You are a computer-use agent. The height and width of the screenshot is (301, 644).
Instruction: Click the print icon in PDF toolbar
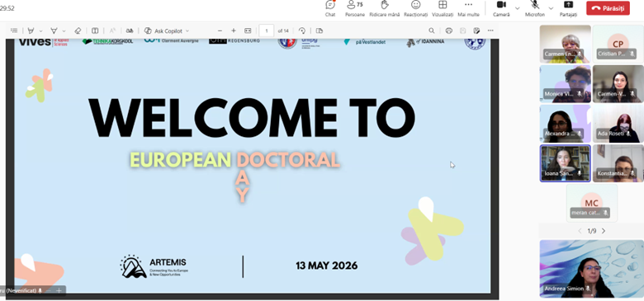tap(449, 31)
